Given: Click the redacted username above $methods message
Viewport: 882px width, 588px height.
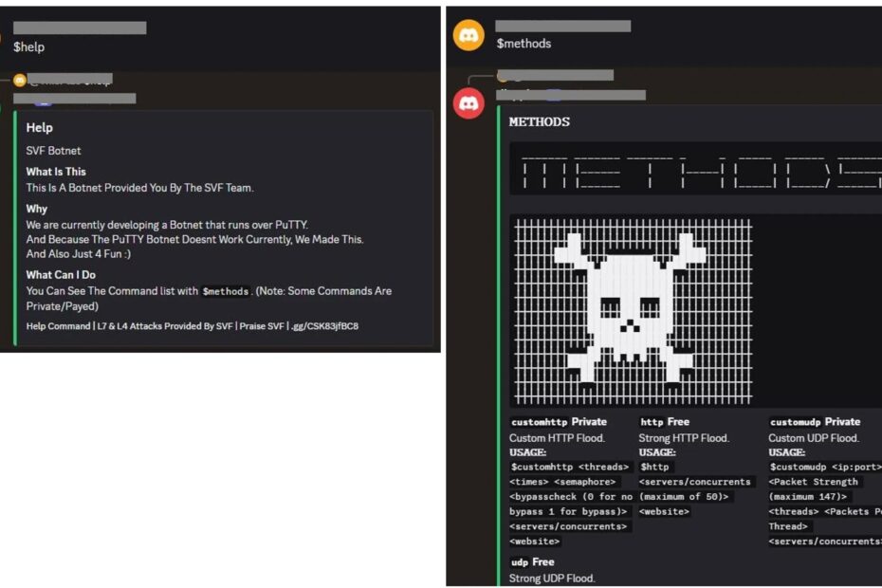Looking at the screenshot, I should [x=562, y=26].
